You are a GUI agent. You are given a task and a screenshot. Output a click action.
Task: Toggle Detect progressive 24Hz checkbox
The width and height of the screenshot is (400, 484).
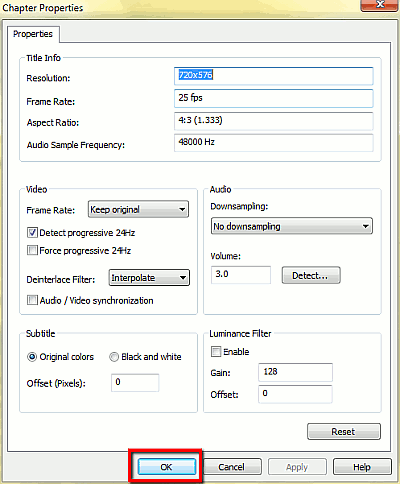click(x=32, y=232)
